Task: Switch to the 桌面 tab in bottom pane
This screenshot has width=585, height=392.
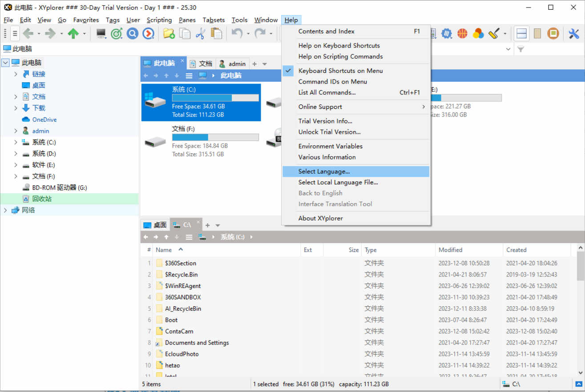Action: tap(155, 225)
